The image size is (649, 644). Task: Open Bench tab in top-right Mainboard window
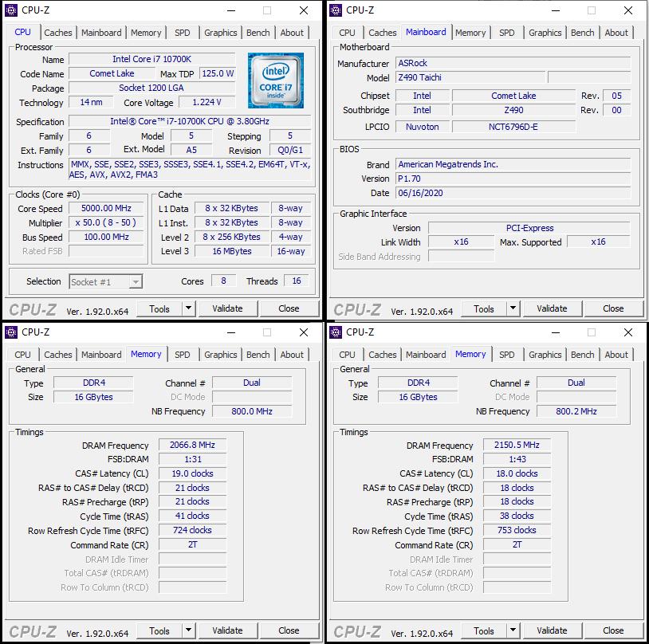[x=582, y=33]
